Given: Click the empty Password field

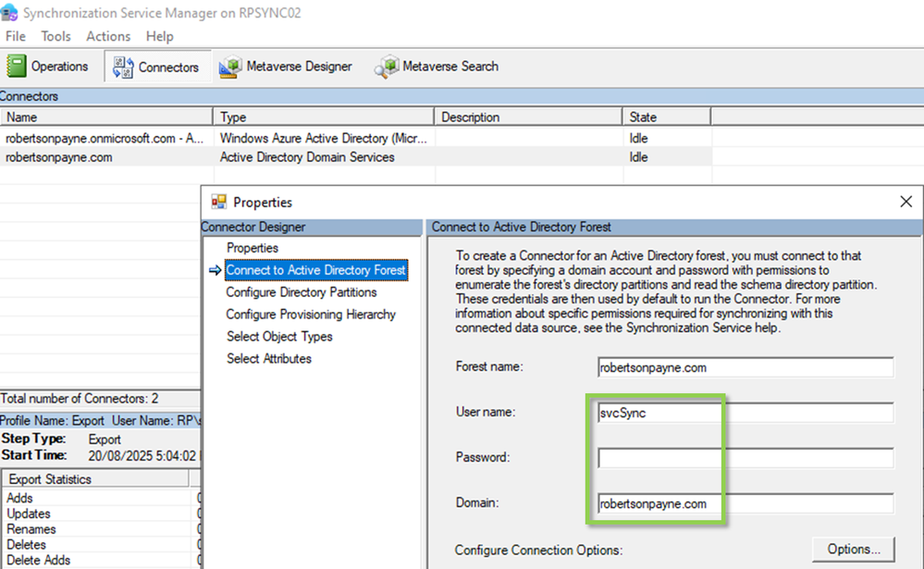Looking at the screenshot, I should click(745, 458).
